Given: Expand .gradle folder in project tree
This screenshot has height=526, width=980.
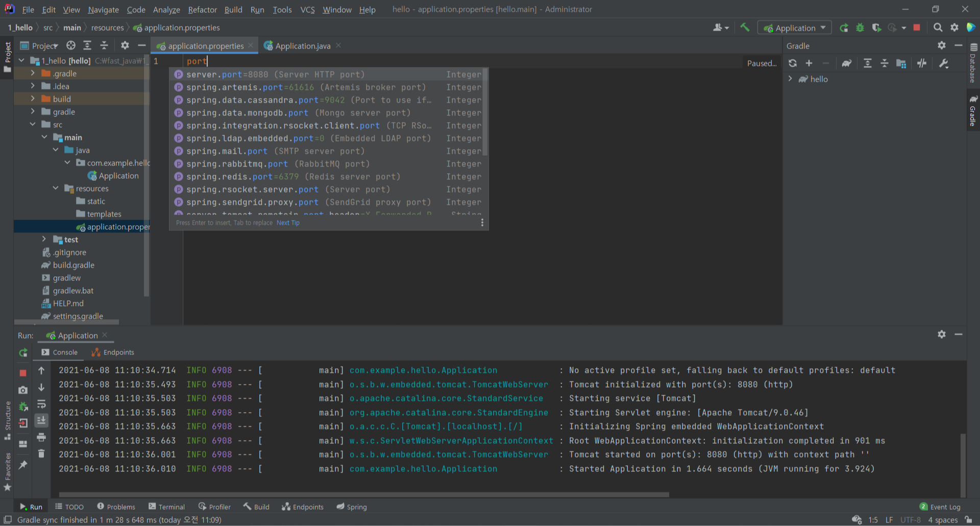Looking at the screenshot, I should (x=33, y=73).
